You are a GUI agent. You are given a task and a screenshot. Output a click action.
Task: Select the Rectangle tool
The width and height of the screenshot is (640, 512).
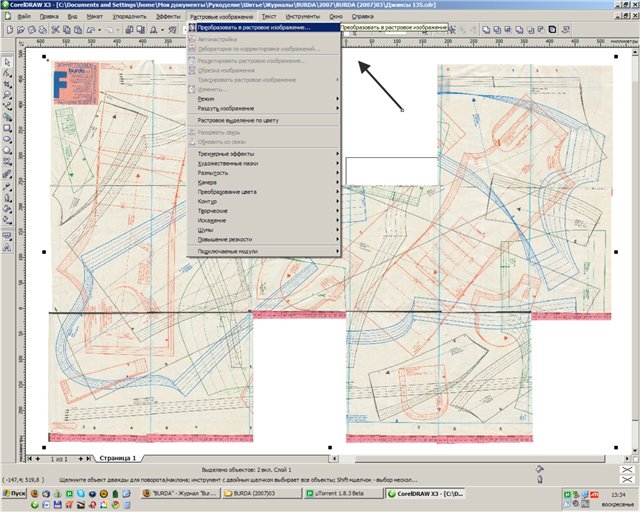[7, 127]
